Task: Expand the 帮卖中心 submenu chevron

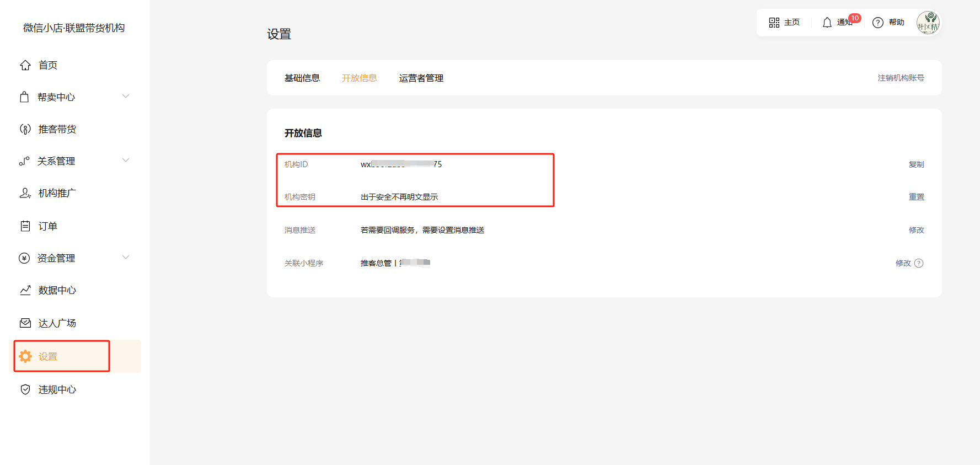Action: [126, 97]
